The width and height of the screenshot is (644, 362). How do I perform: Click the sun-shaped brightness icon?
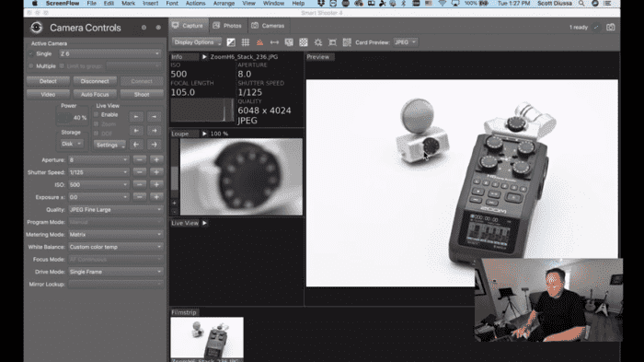coord(318,42)
